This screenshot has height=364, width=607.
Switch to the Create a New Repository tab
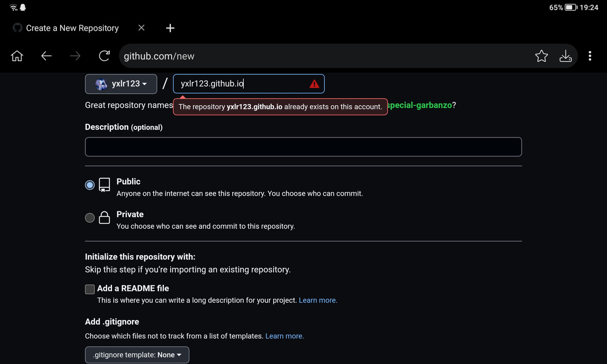point(72,28)
